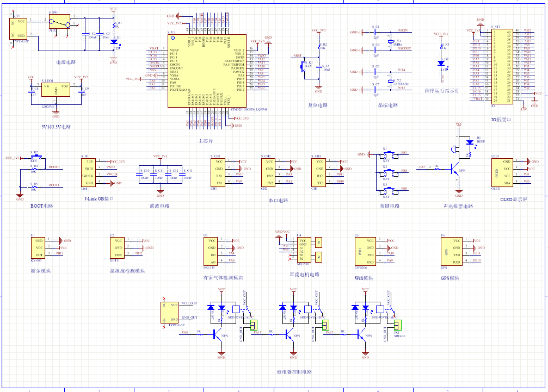The image size is (548, 392).
Task: Select the S_Y2 32.768KHz crystal
Action: click(x=390, y=81)
